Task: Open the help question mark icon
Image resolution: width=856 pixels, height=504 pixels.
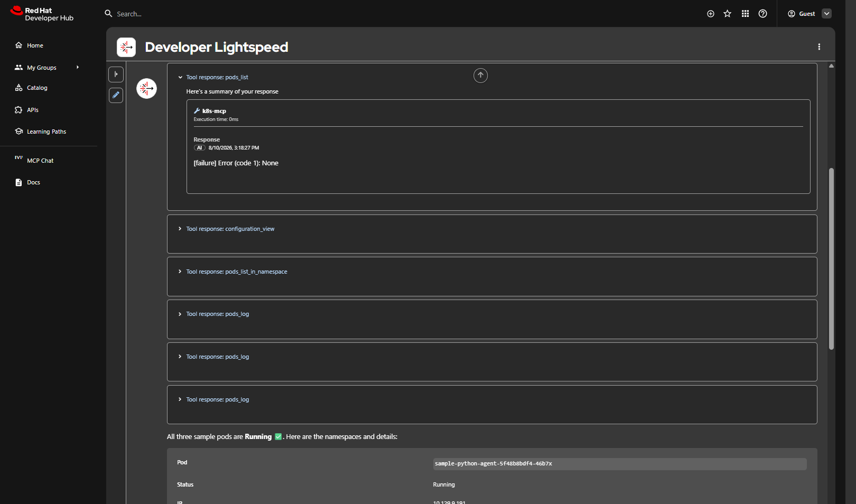Action: [762, 14]
